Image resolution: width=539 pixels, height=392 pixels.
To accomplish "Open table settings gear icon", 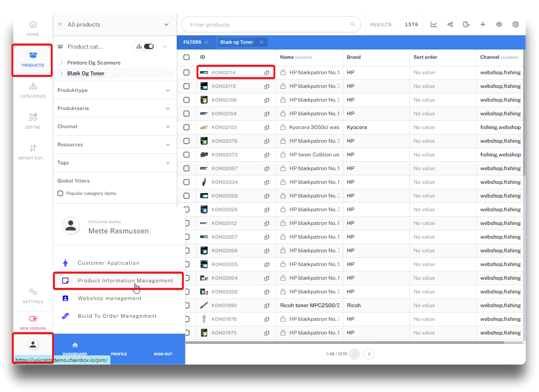I will [516, 25].
